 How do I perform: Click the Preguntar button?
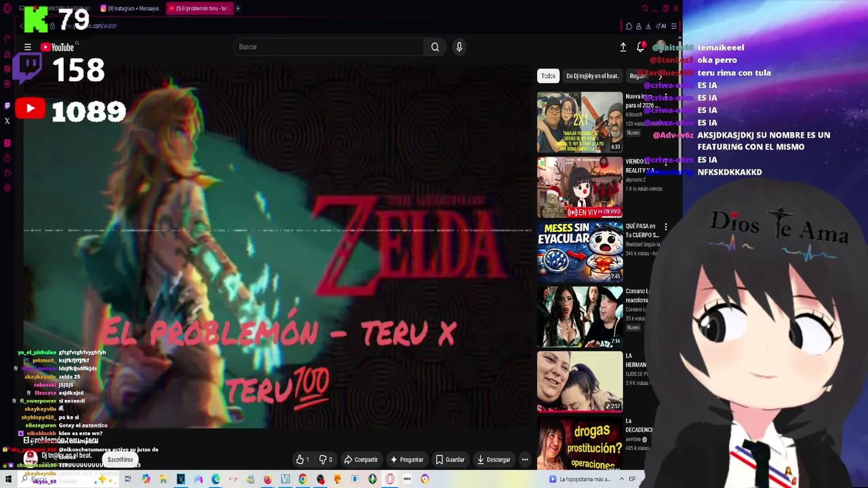[x=407, y=460]
